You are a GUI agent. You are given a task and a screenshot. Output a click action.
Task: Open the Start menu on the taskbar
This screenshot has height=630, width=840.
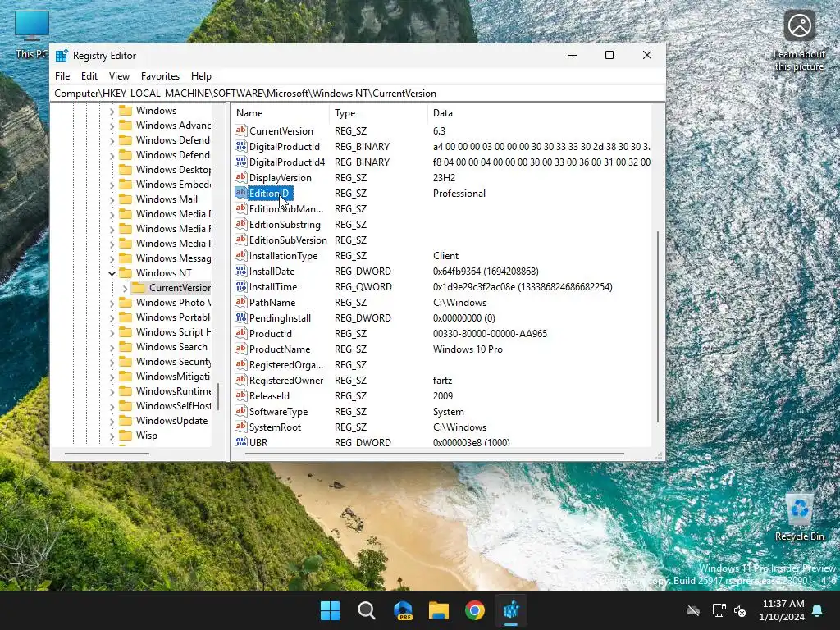coord(330,610)
